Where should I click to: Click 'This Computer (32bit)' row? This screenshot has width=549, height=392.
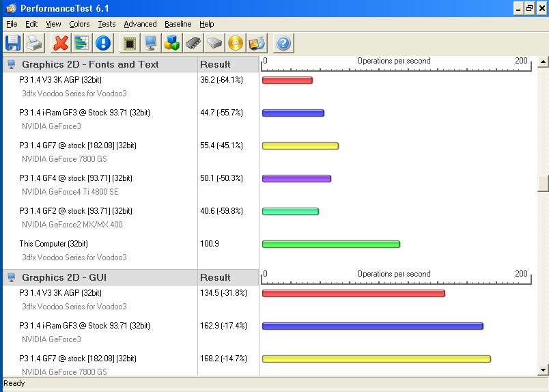[x=53, y=244]
